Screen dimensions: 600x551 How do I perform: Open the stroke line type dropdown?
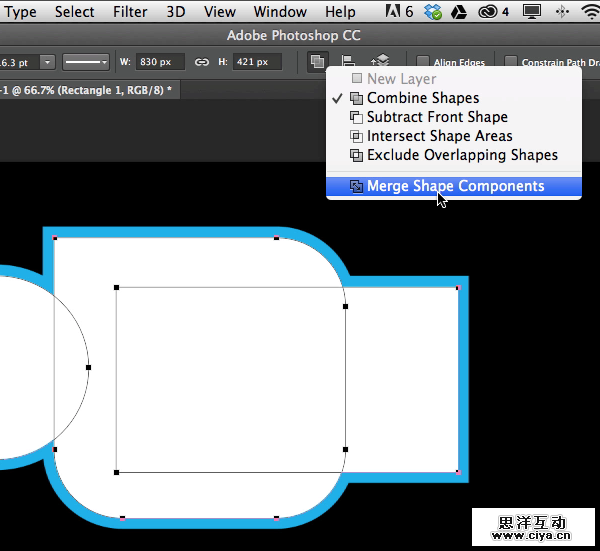[x=86, y=62]
